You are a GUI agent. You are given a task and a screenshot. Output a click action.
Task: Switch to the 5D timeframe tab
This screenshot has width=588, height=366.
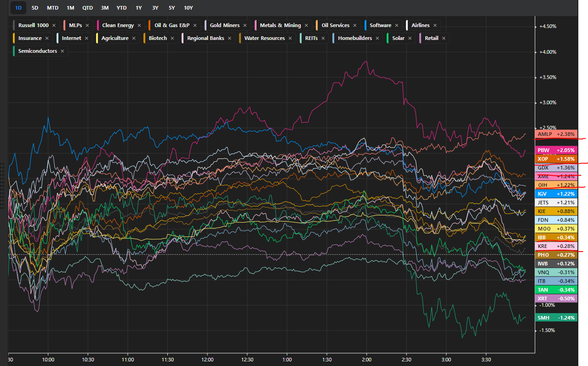[35, 8]
